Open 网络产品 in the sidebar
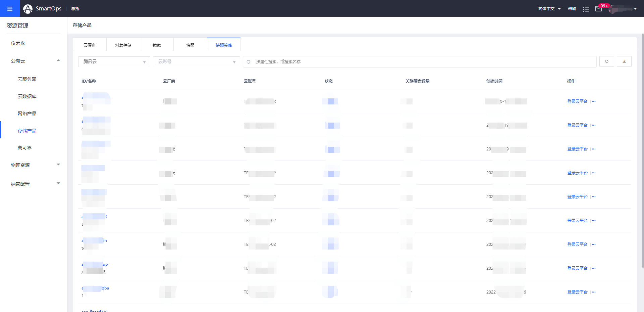Image resolution: width=644 pixels, height=312 pixels. (x=27, y=114)
